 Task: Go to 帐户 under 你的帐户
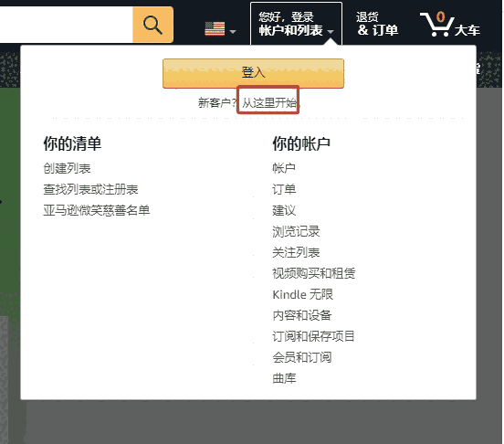284,168
